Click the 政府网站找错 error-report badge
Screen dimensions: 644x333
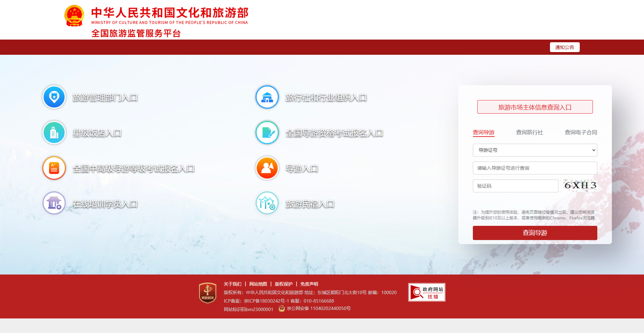point(426,292)
